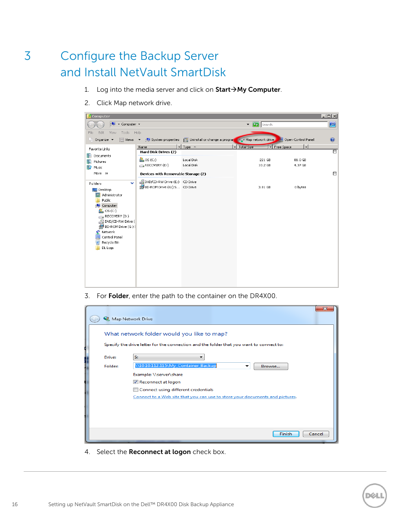This screenshot has height=532, width=411.
Task: Open the Total Size column filter arrow
Action: (271, 147)
